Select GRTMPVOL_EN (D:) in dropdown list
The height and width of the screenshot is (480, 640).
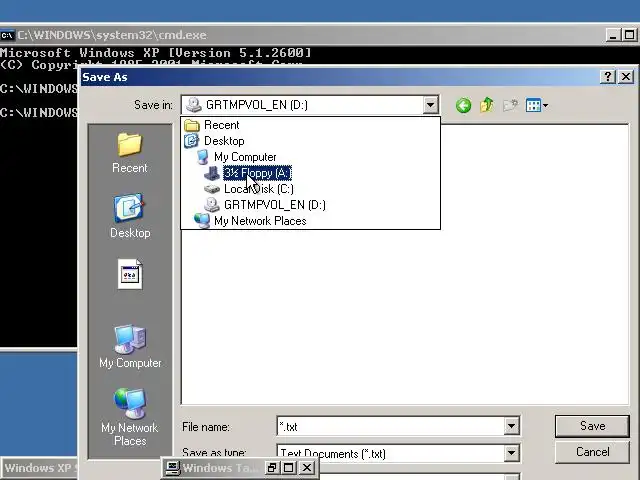pyautogui.click(x=275, y=205)
